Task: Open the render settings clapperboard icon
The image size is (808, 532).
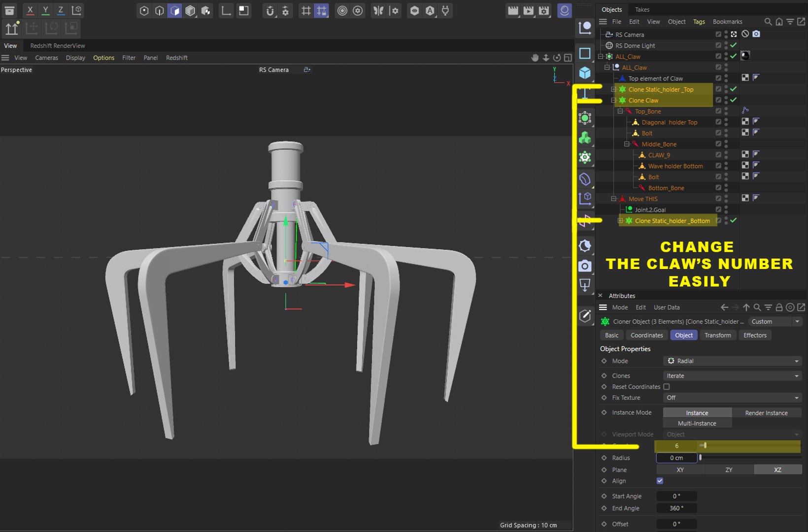Action: click(543, 10)
